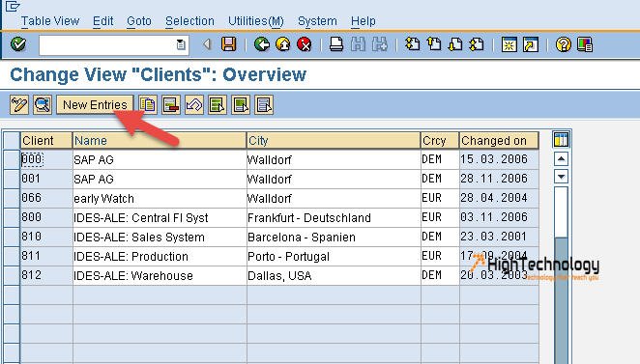
Task: Go to Next Page icon
Action: point(455,44)
